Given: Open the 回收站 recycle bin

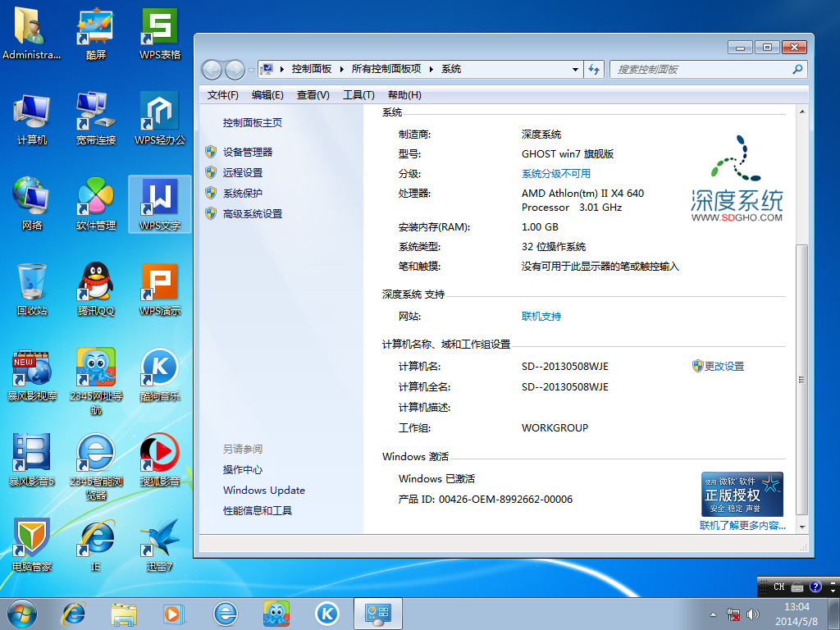Looking at the screenshot, I should click(x=31, y=290).
